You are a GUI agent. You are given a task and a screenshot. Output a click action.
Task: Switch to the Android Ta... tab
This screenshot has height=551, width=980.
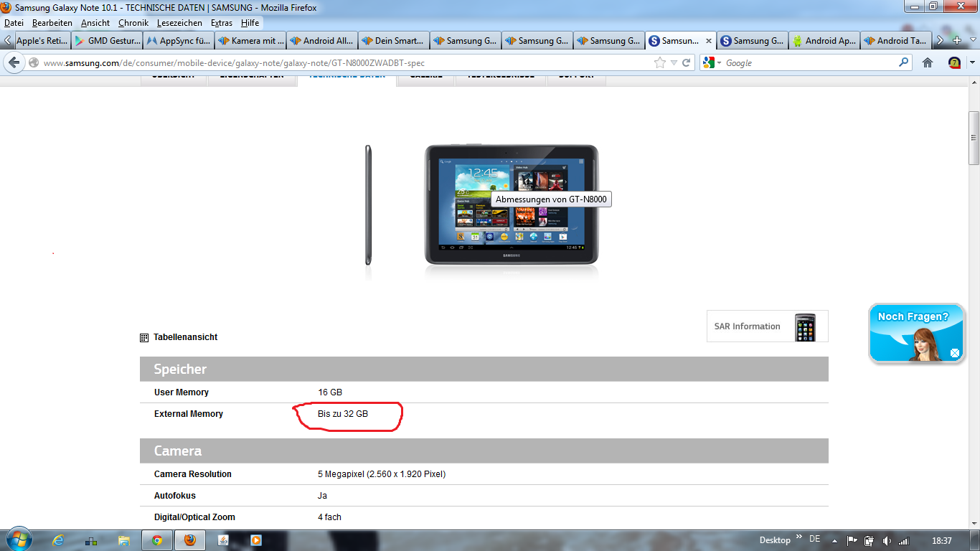pos(896,41)
